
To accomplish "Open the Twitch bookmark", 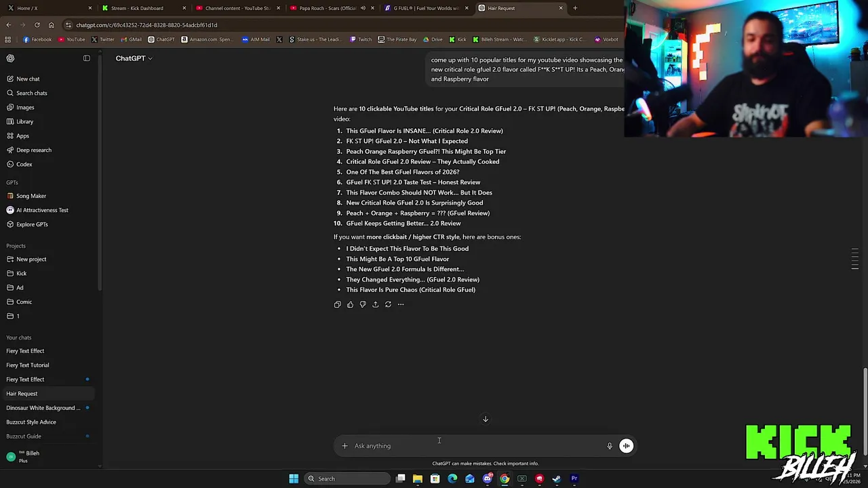I will pyautogui.click(x=361, y=39).
